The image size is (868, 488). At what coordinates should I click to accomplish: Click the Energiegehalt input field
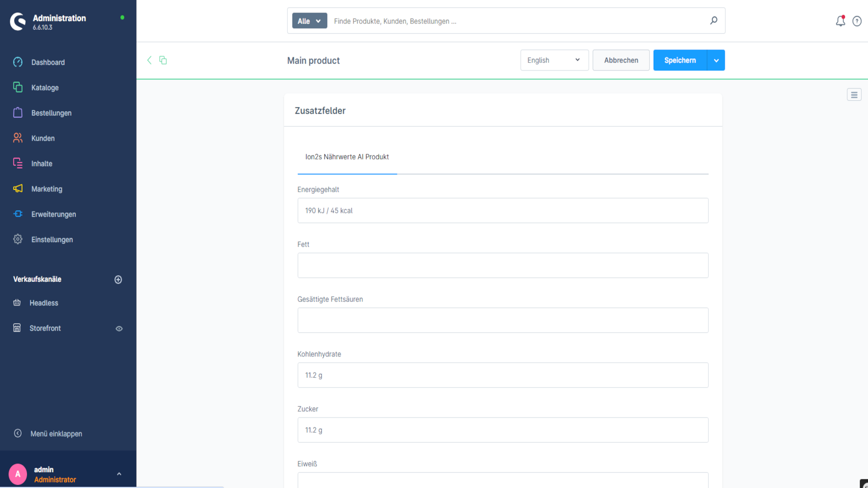pyautogui.click(x=503, y=210)
